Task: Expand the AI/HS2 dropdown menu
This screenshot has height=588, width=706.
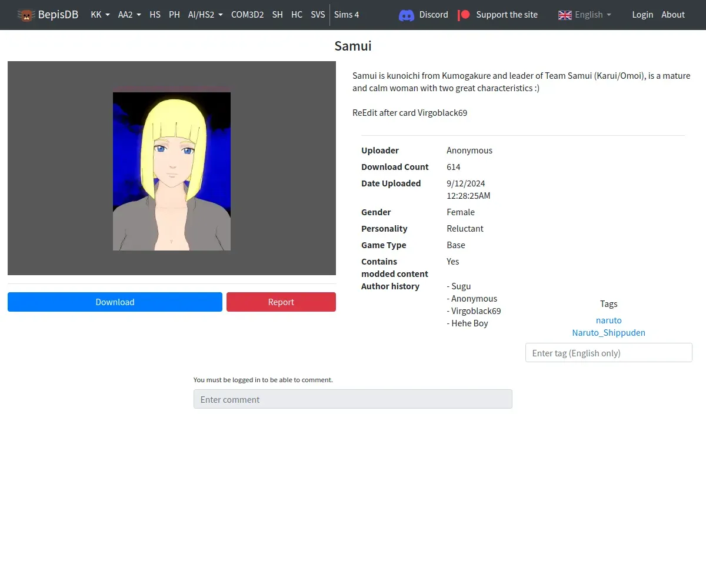Action: (x=205, y=15)
